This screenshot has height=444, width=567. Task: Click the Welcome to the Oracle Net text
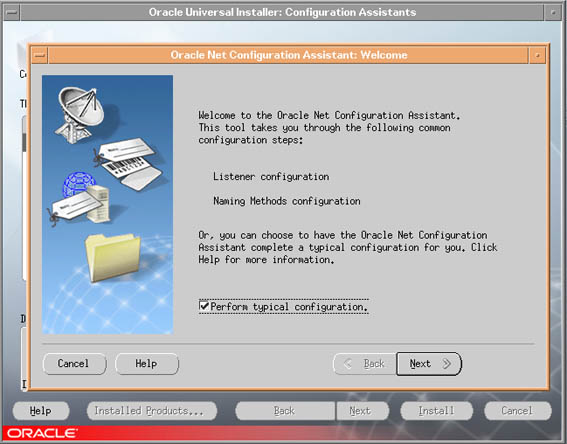pos(329,115)
